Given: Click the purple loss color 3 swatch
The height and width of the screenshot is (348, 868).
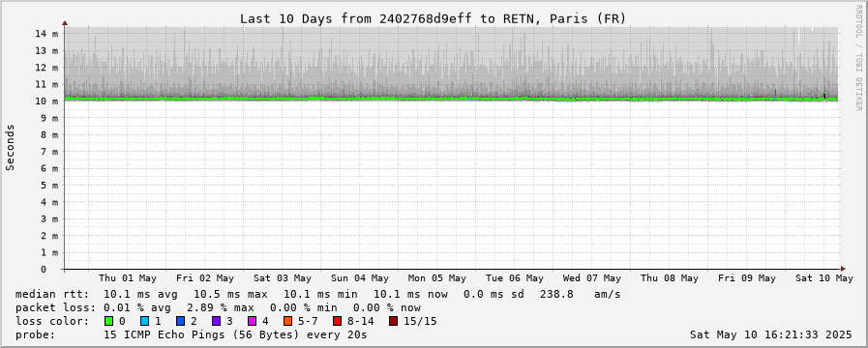Looking at the screenshot, I should [x=216, y=321].
